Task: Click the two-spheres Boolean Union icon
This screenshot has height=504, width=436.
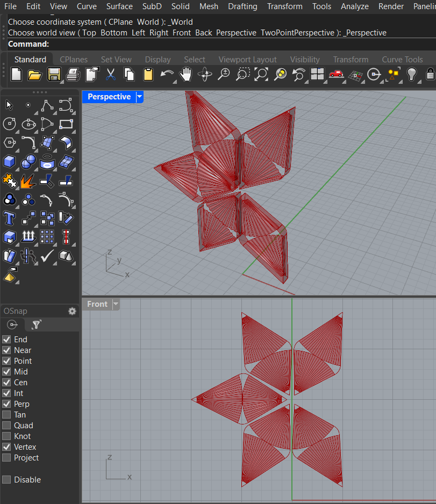Action: coord(28,162)
